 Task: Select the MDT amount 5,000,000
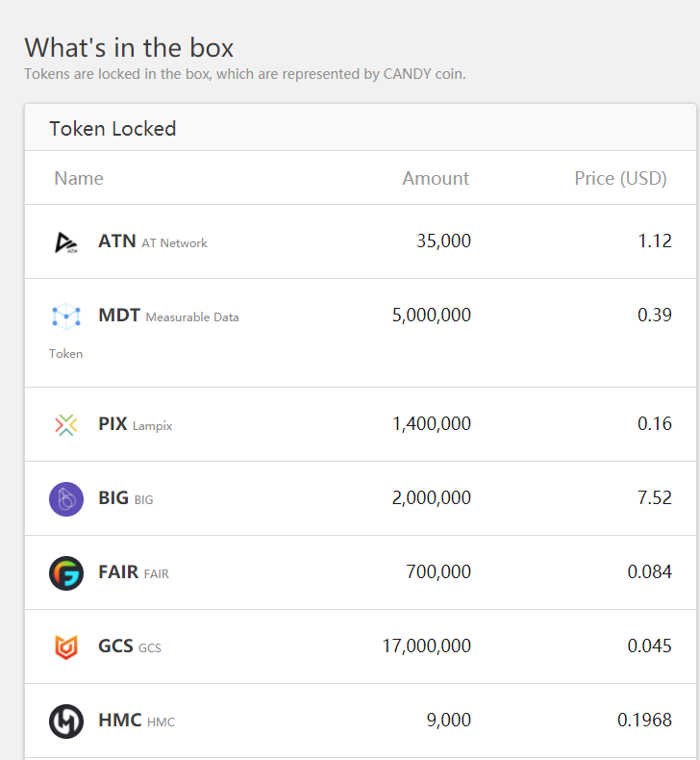pos(432,315)
